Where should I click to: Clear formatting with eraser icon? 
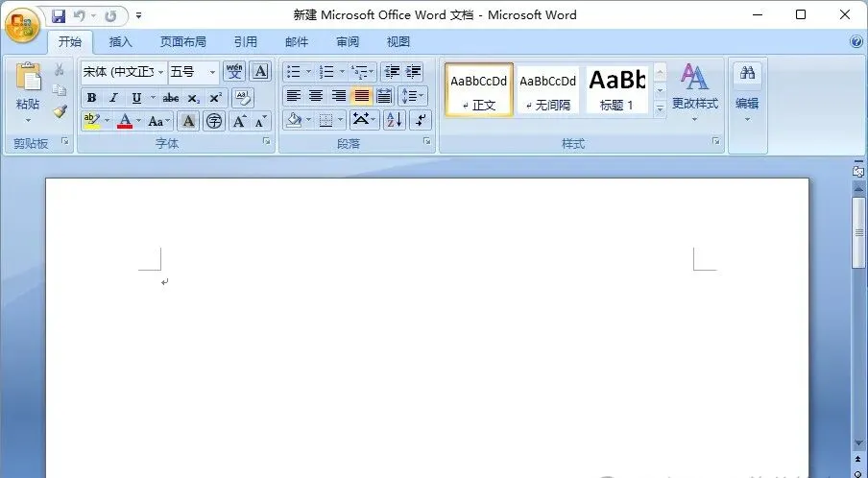[x=243, y=98]
